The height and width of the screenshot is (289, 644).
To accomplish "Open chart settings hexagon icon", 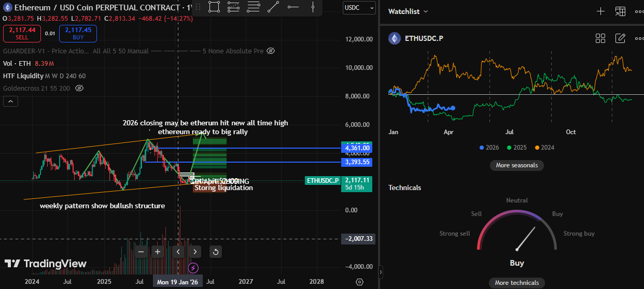I will tap(360, 282).
